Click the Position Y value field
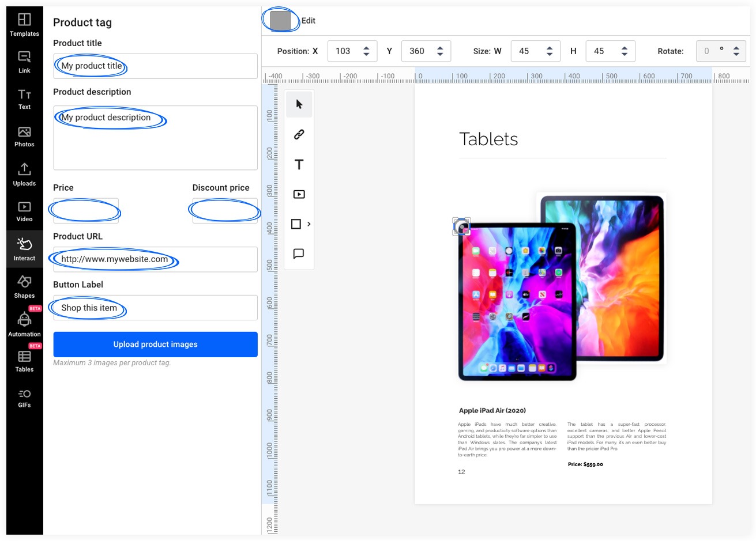 (418, 51)
